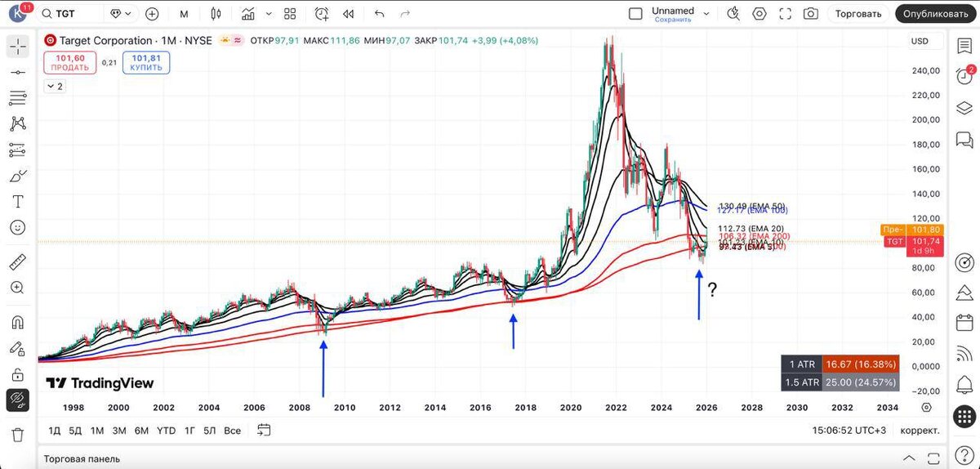Screen dimensions: 980x469
Task: Click the 101,60 ПРОДАТЬ sell button
Action: click(70, 62)
